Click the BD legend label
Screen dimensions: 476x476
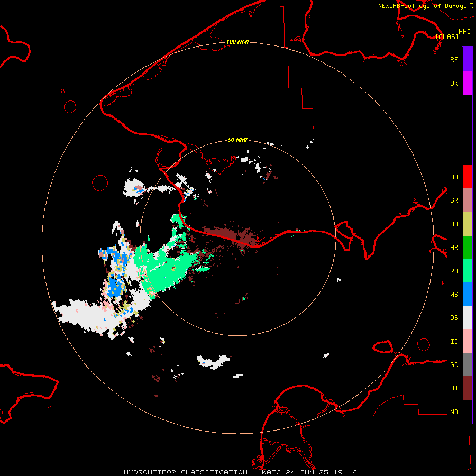coord(454,224)
